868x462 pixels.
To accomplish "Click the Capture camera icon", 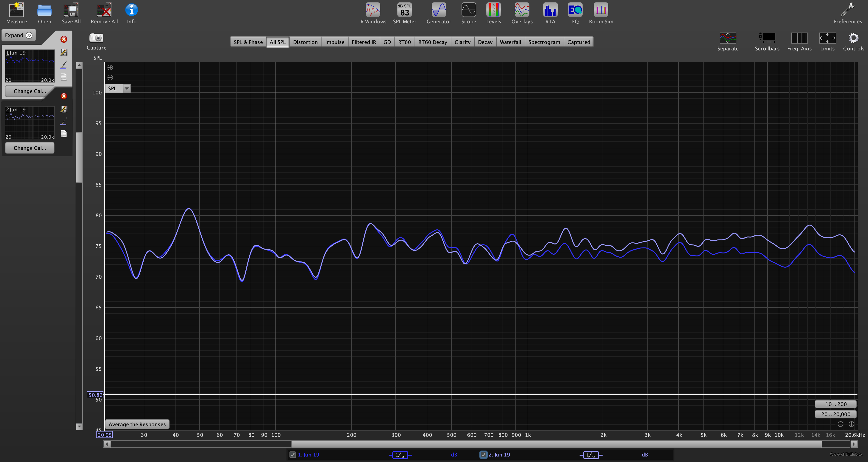I will (96, 38).
